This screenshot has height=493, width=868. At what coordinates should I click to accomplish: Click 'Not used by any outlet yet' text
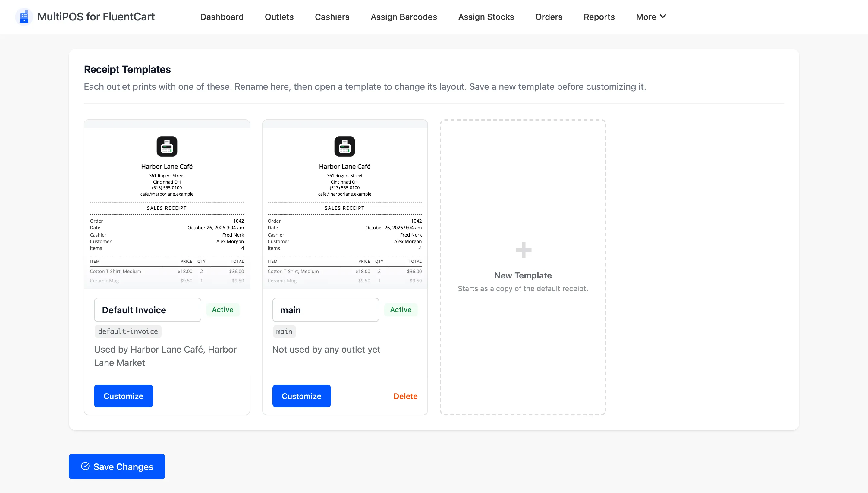click(x=326, y=349)
